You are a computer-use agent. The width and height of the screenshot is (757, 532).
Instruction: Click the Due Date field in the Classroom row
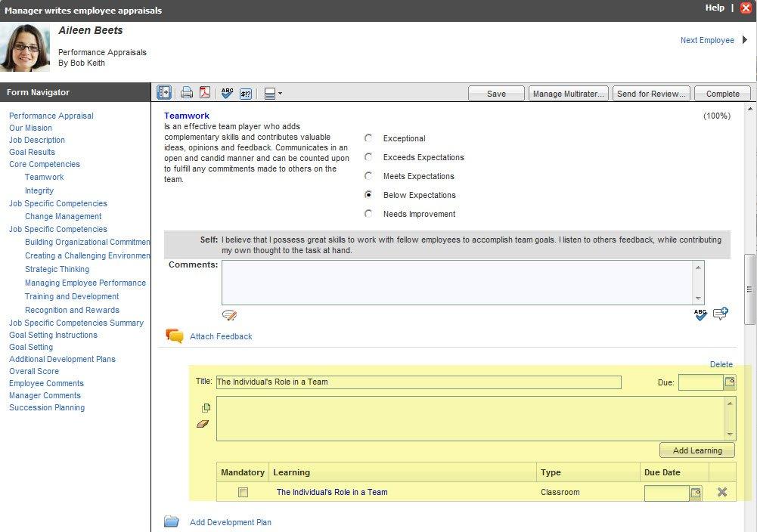pyautogui.click(x=667, y=493)
